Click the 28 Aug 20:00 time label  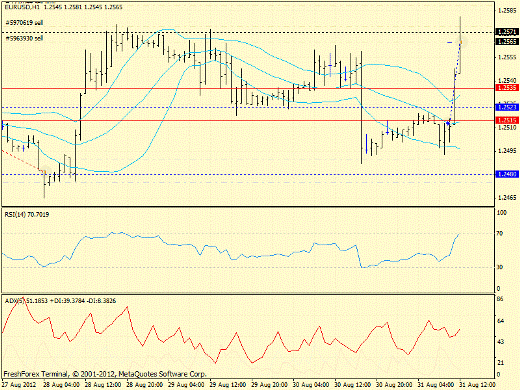pos(145,385)
